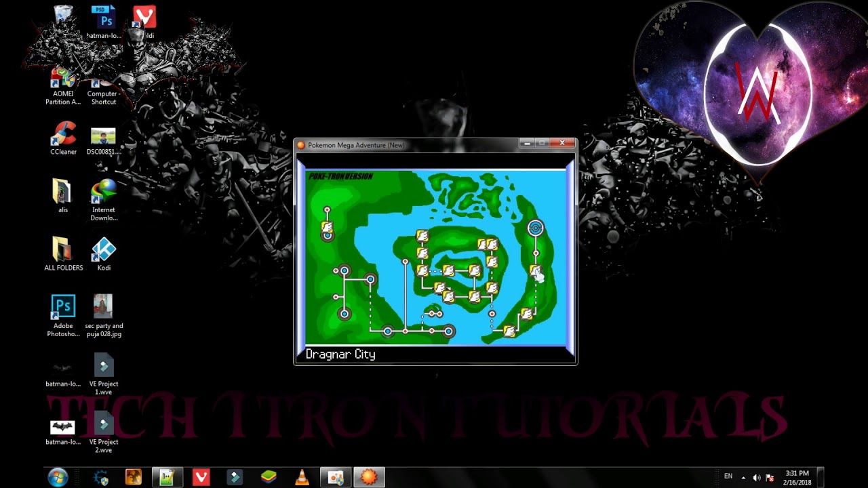The image size is (868, 488).
Task: Close the Pokemon Mega Adventure window
Action: click(x=562, y=143)
